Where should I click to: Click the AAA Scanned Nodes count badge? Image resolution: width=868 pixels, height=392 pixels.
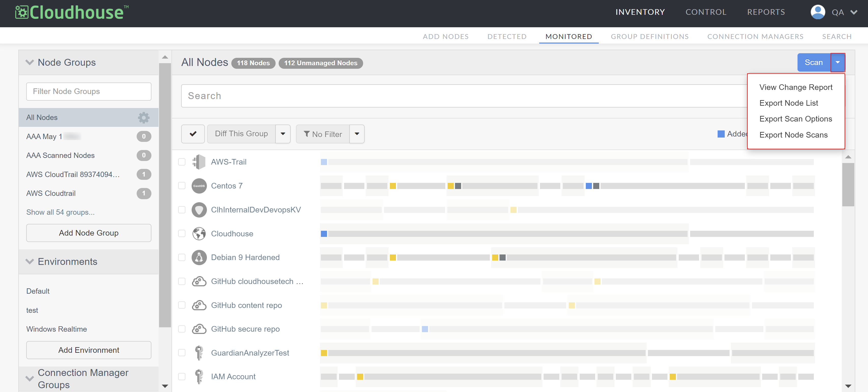tap(144, 155)
